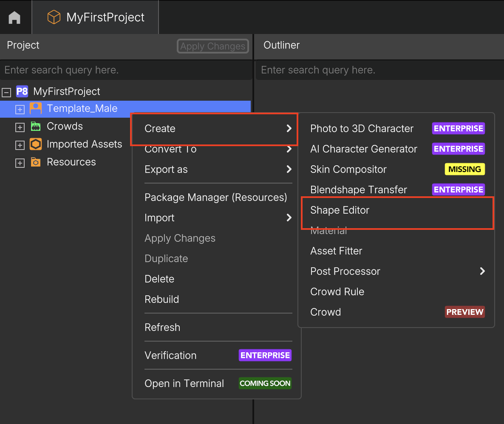504x424 pixels.
Task: Select Post Processor in submenu
Action: 396,271
